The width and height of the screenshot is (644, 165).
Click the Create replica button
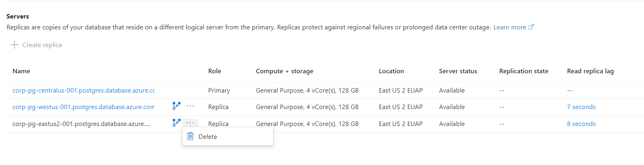[36, 45]
